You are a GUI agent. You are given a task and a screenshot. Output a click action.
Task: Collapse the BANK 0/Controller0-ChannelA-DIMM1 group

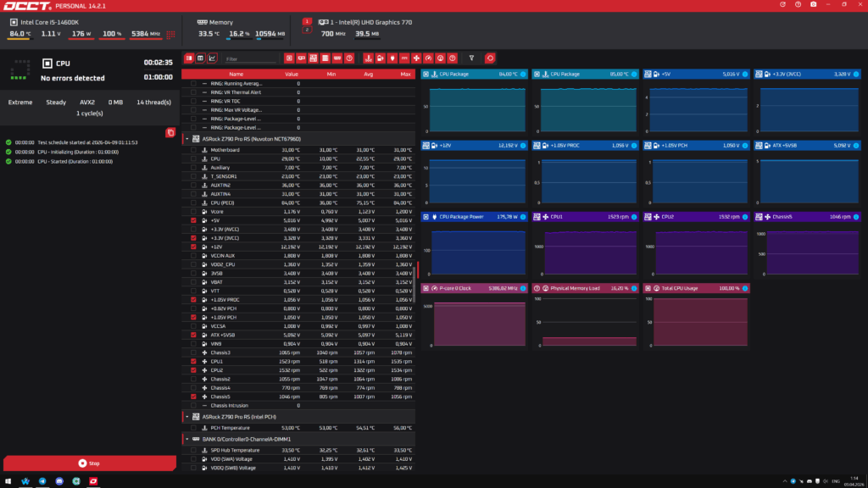tap(187, 439)
